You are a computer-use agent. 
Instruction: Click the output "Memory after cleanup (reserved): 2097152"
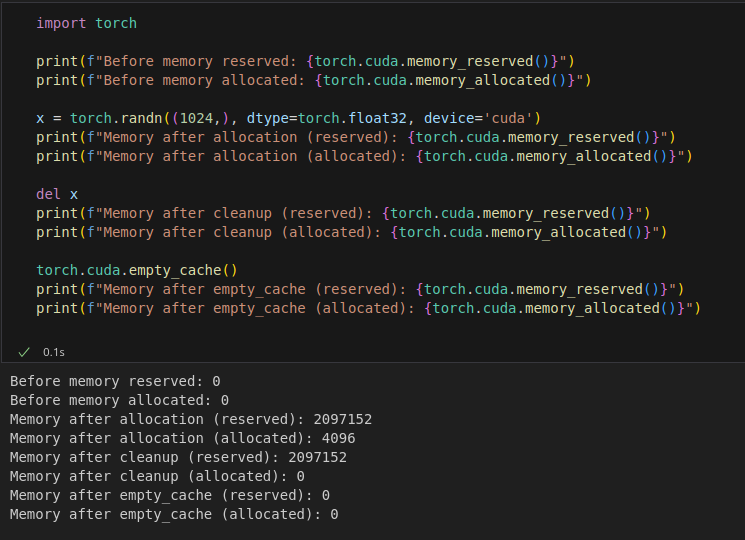click(x=178, y=457)
